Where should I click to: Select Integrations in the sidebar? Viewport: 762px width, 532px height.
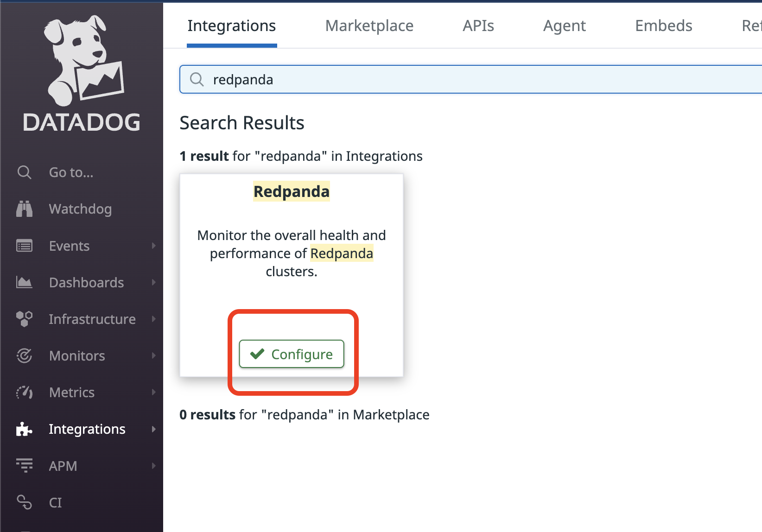[87, 429]
